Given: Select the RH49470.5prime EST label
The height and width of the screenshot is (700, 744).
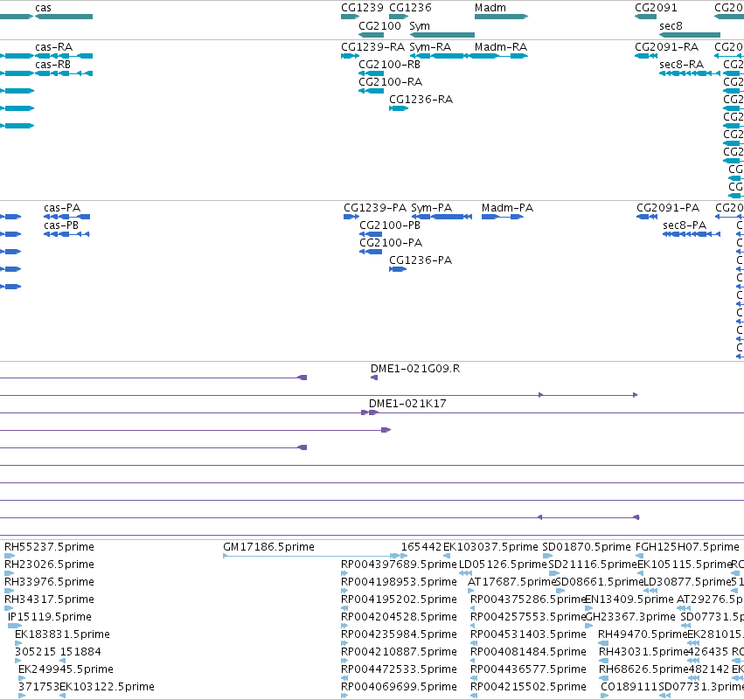Looking at the screenshot, I should coord(643,635).
